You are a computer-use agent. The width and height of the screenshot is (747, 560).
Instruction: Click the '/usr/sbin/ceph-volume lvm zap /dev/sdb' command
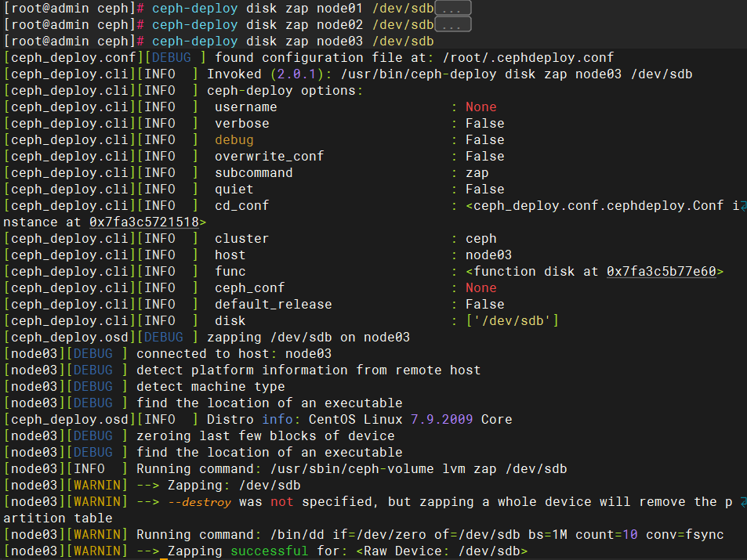tap(419, 469)
